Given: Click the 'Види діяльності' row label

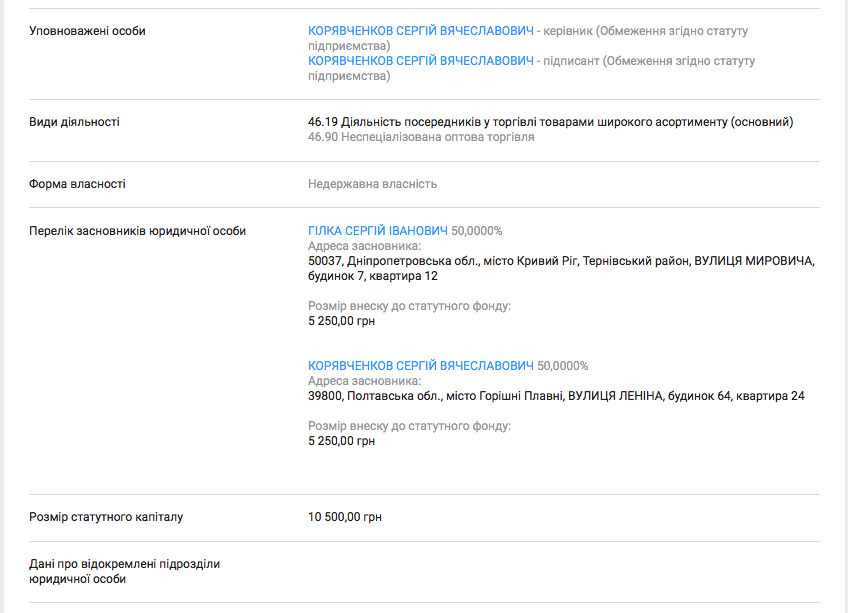Looking at the screenshot, I should tap(74, 122).
